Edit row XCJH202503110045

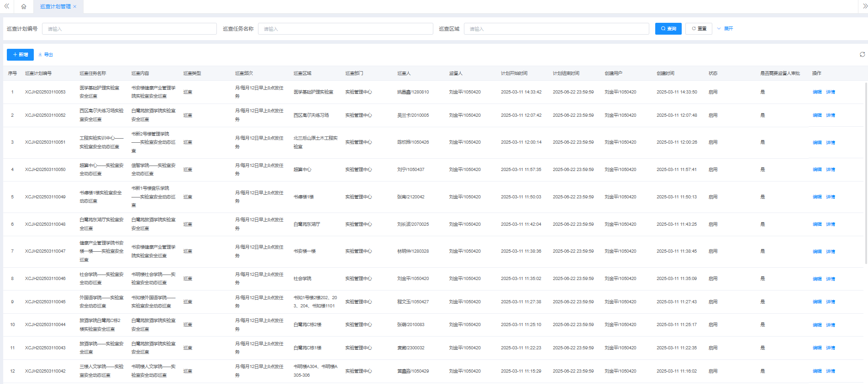pos(817,302)
